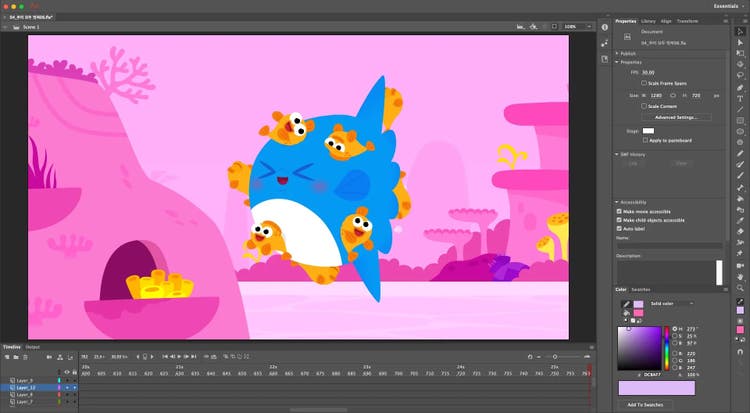Open the Edit Scene dropdown above the stage
This screenshot has height=413, width=750.
pos(521,27)
